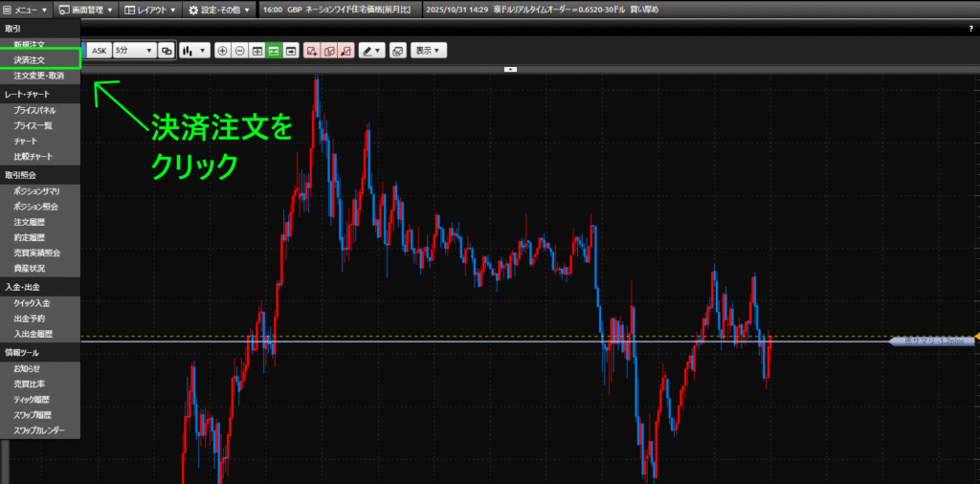Click the scroll-to-latest arrow chart icon
The height and width of the screenshot is (484, 980).
point(290,50)
